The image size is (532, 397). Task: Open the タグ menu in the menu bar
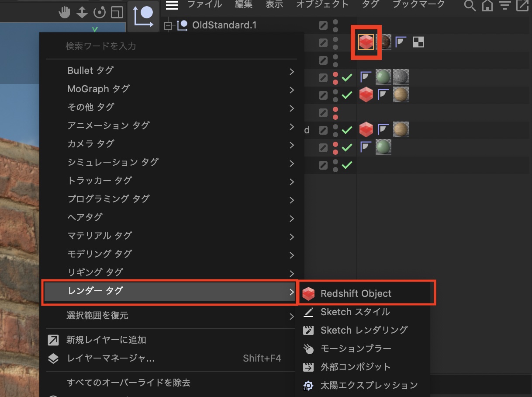[370, 5]
